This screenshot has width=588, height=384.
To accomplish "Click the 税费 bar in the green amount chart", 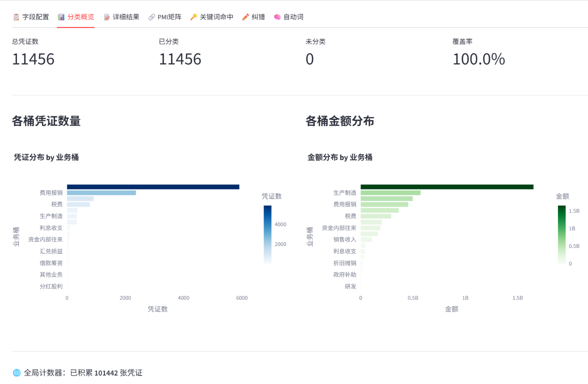I will click(x=376, y=216).
